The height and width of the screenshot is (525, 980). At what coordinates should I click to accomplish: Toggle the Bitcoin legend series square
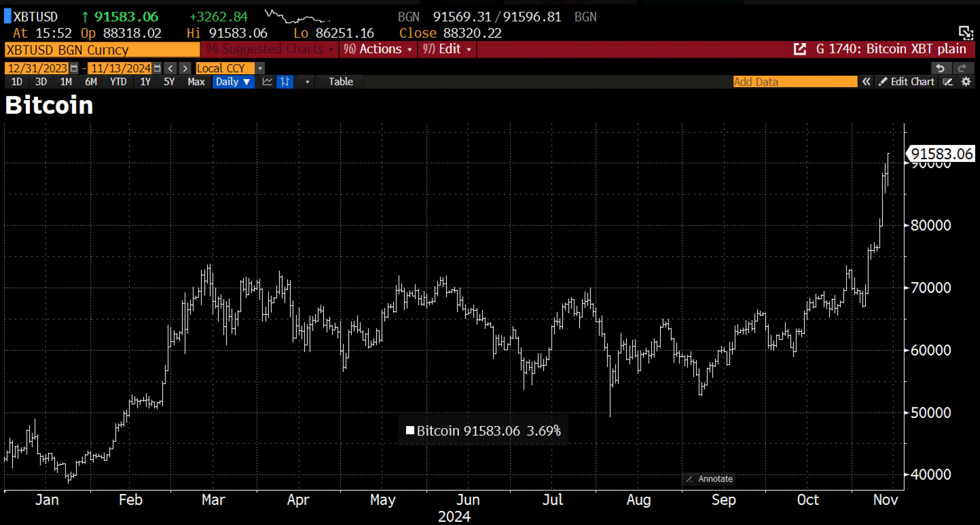[x=410, y=431]
